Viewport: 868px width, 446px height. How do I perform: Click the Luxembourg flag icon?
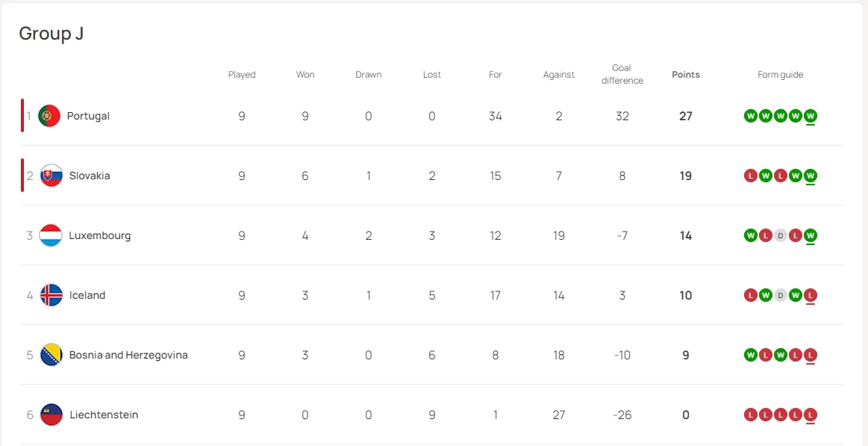(51, 235)
